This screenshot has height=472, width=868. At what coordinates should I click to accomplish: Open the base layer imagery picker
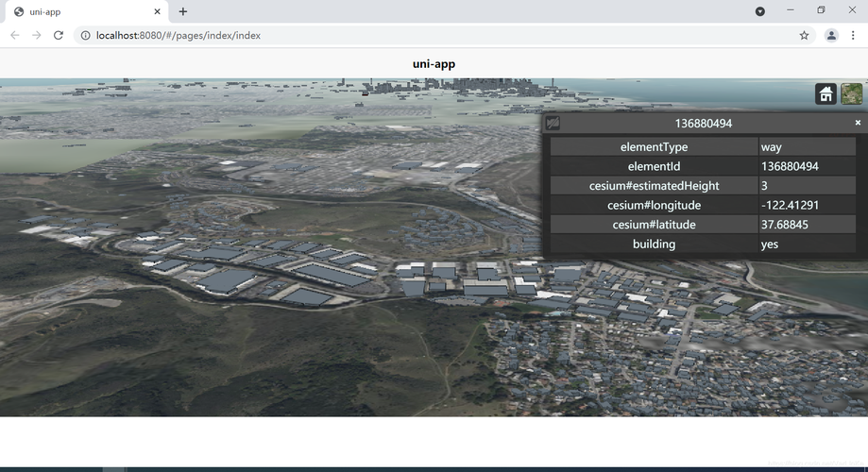click(851, 94)
